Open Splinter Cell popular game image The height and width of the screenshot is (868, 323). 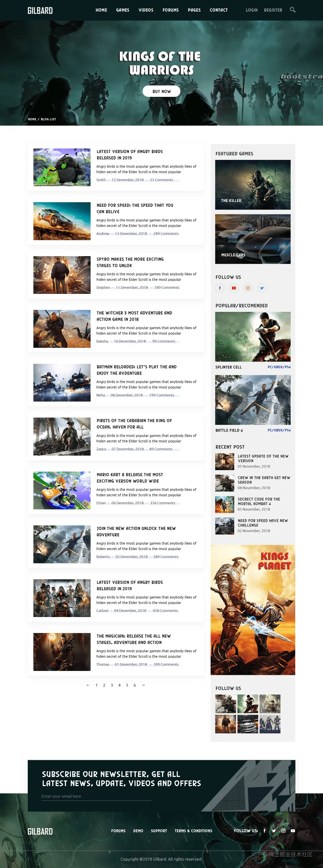point(253,337)
